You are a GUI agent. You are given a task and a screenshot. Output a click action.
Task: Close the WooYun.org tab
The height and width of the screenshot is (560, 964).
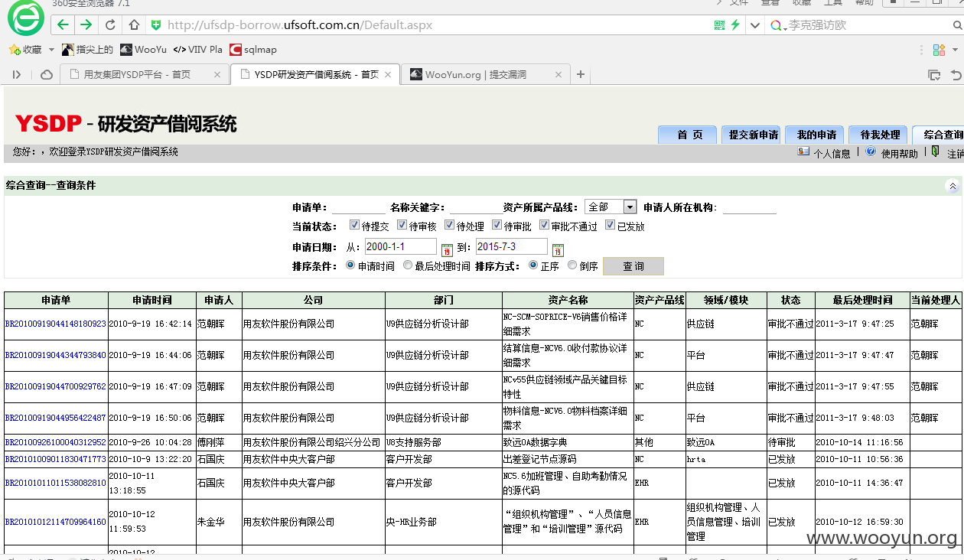(x=559, y=74)
